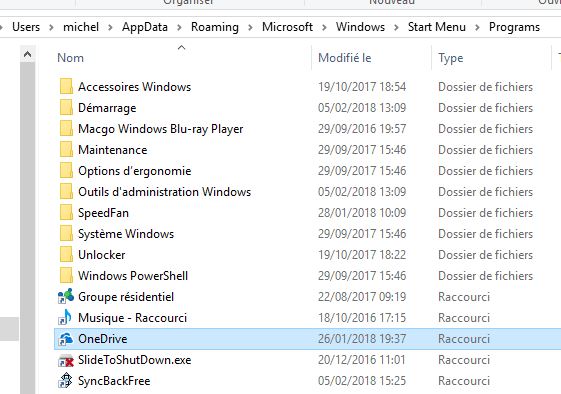Click the date 22/08/2017 09:19
Viewport: 561px width, 394px height.
362,297
